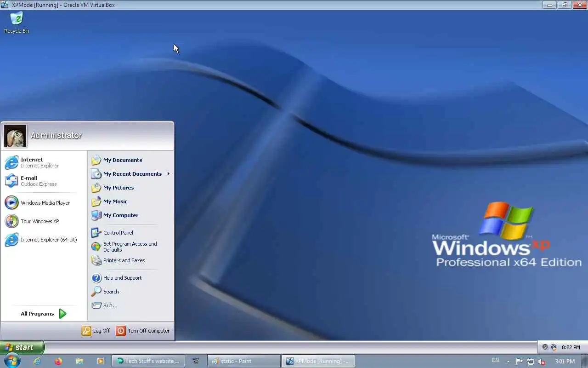The height and width of the screenshot is (368, 588).
Task: Open My Pictures folder
Action: (x=131, y=188)
